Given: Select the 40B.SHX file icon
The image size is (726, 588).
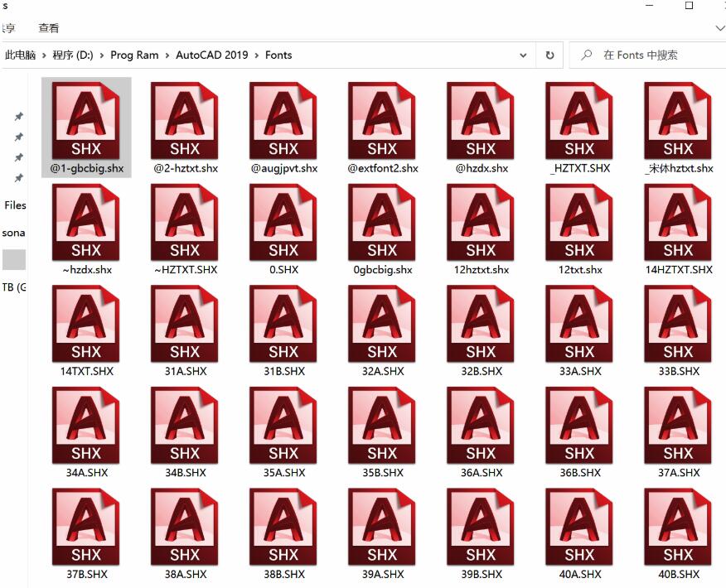Looking at the screenshot, I should pyautogui.click(x=677, y=526).
